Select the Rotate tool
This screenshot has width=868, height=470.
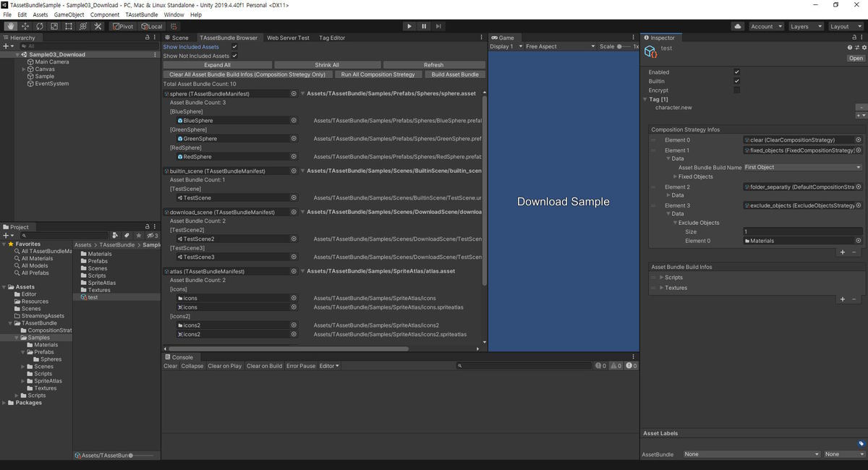[39, 26]
